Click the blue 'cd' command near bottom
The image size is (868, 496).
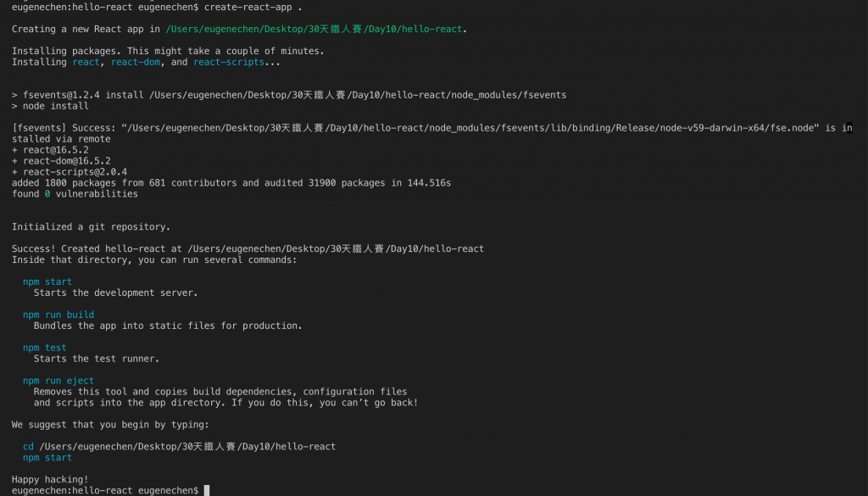coord(28,447)
